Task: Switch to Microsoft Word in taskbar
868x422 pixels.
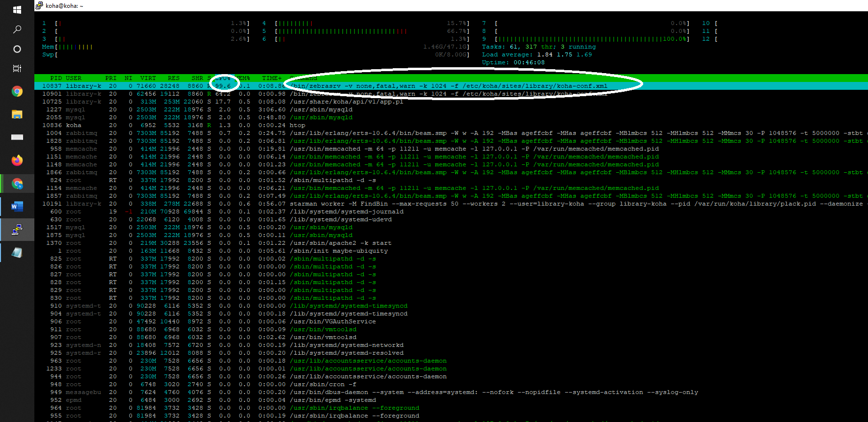Action: 17,207
